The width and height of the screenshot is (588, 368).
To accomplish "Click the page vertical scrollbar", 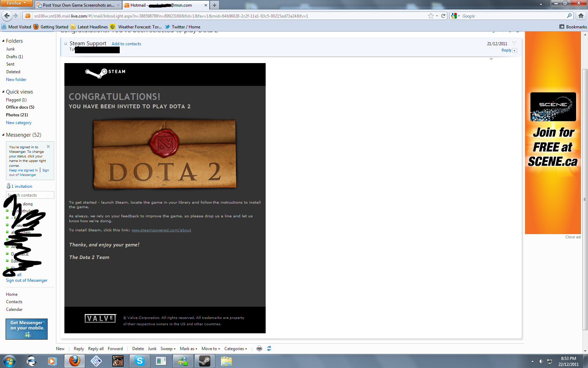I will 585,199.
